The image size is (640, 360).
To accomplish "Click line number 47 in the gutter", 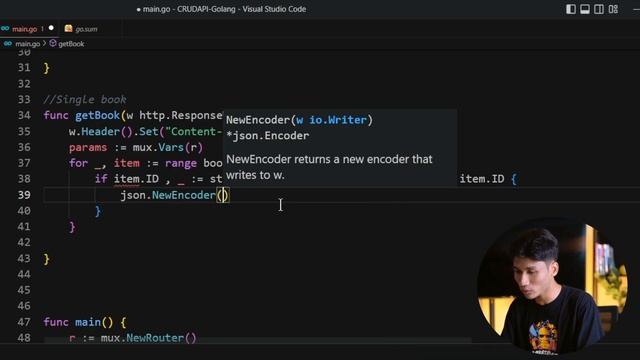I will pos(24,322).
